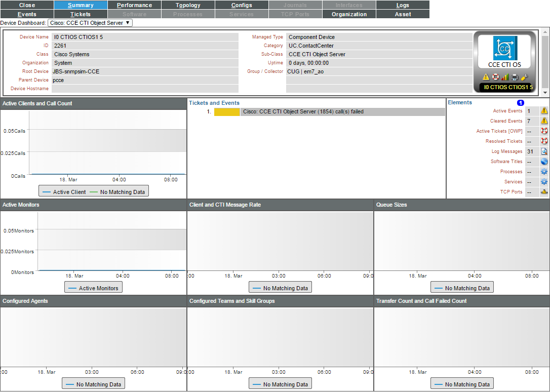This screenshot has height=392, width=550.
Task: Click the warning icon in the Cleared Events row
Action: click(x=544, y=121)
